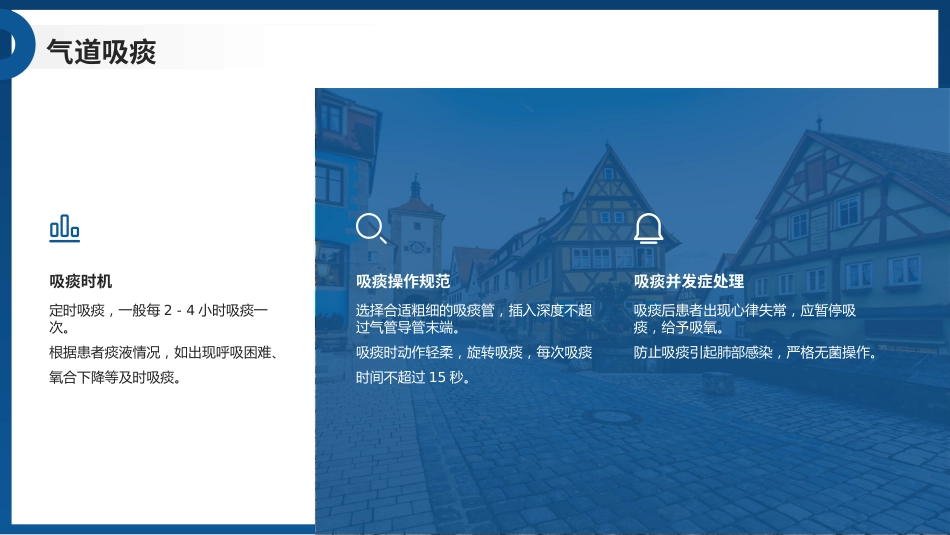Select the heading 吸痰操作规范
The width and height of the screenshot is (950, 535).
(403, 281)
